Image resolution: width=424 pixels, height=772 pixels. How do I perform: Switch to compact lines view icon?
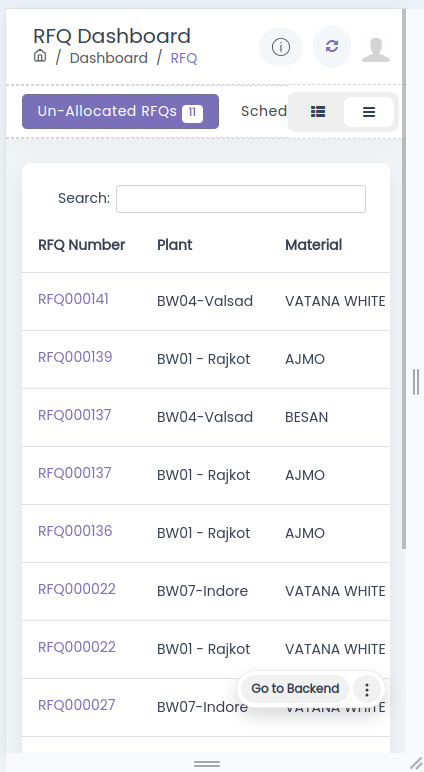click(369, 112)
